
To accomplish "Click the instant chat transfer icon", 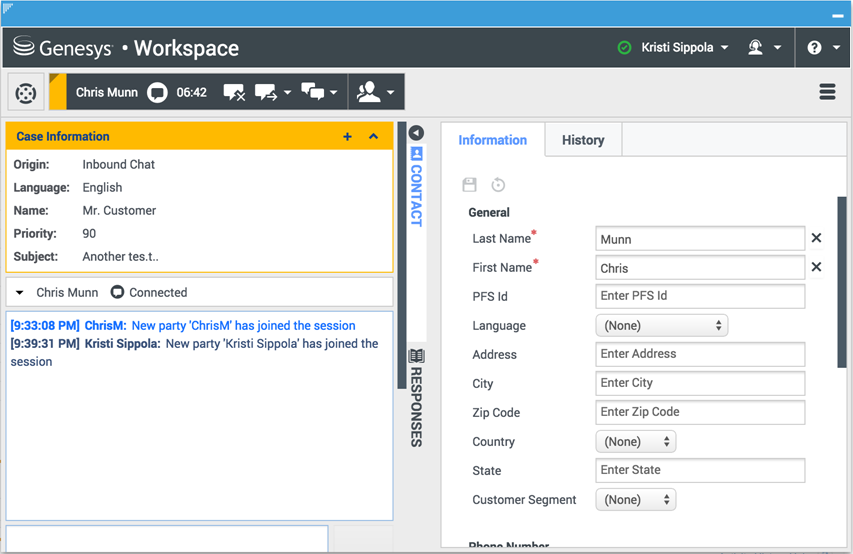I will [x=266, y=92].
